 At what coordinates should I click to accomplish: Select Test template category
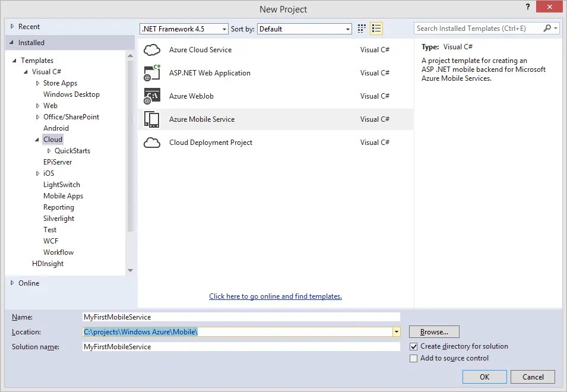tap(50, 230)
